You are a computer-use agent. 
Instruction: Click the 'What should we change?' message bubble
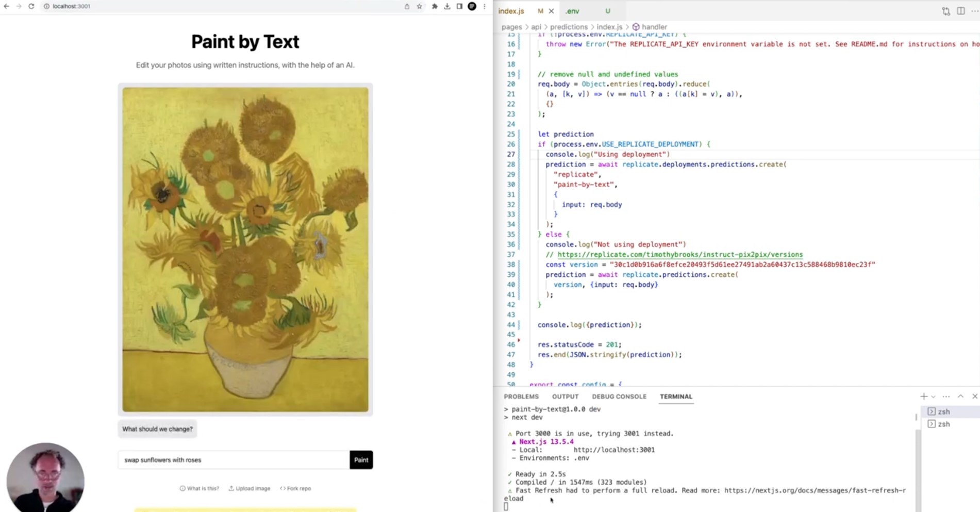(157, 429)
